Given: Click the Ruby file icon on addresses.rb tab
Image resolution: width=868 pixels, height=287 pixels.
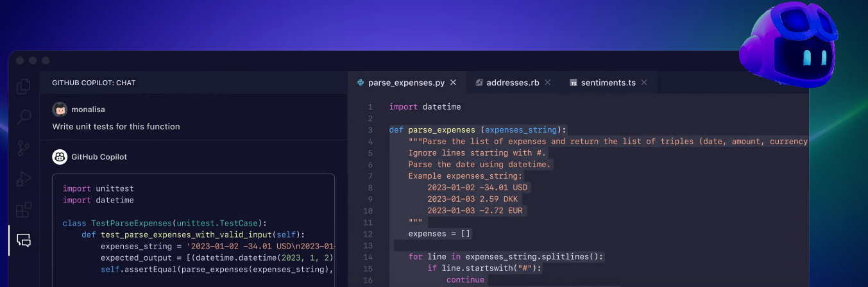Looking at the screenshot, I should 479,83.
